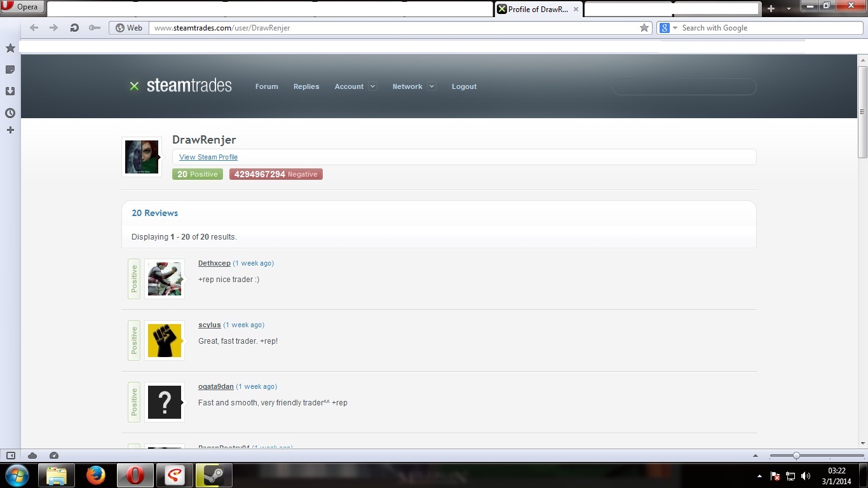Go back to the previous page
Screen dimensions: 868x488
pos(34,28)
